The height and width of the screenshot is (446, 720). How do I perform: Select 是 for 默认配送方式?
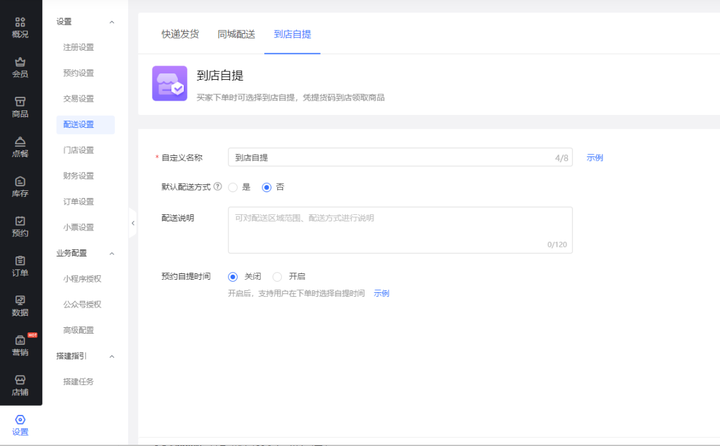233,187
